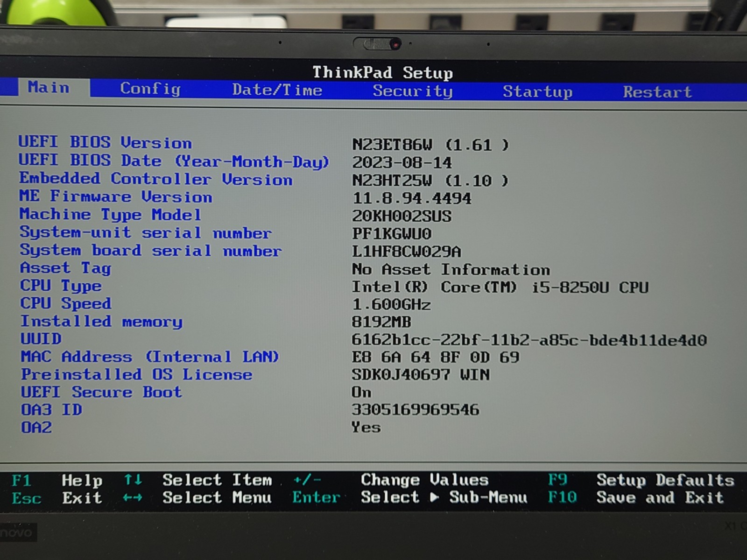Click MAC value E8 6A 64 8F 0D 69

tap(436, 357)
